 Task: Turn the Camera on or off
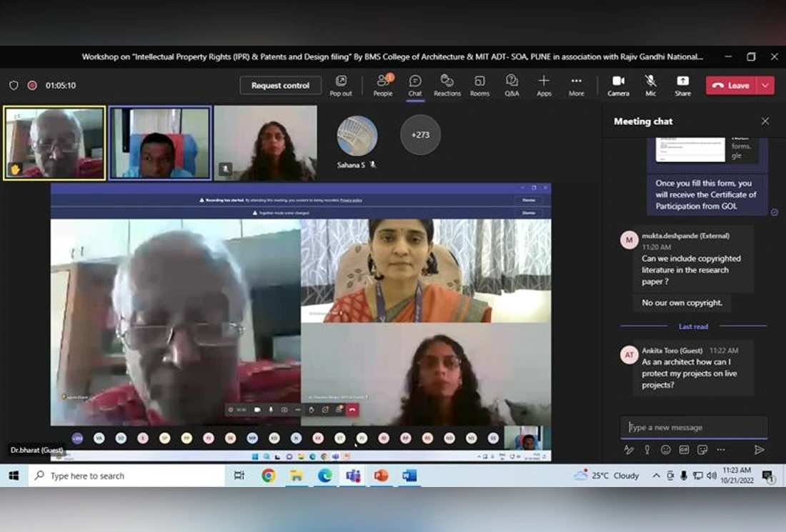[x=619, y=85]
